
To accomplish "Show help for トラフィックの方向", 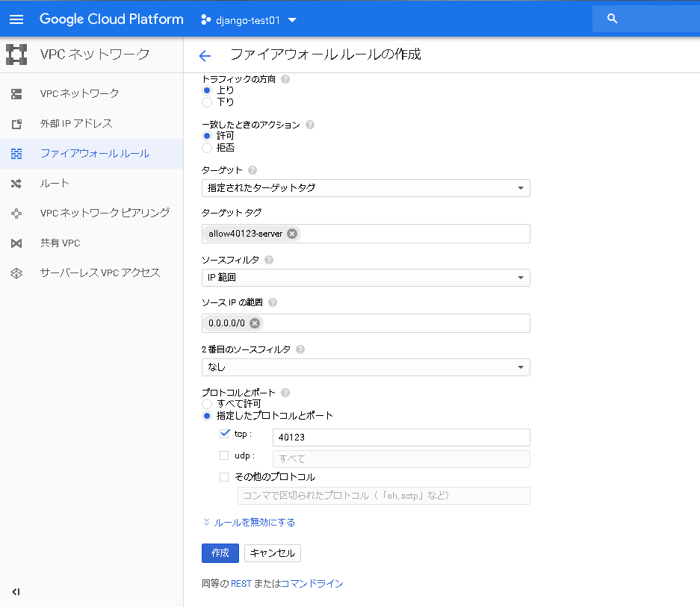I will point(285,79).
